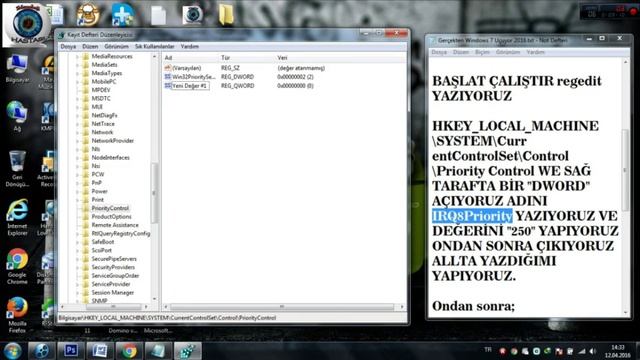
Task: Open Photoshop from the taskbar
Action: click(x=71, y=351)
